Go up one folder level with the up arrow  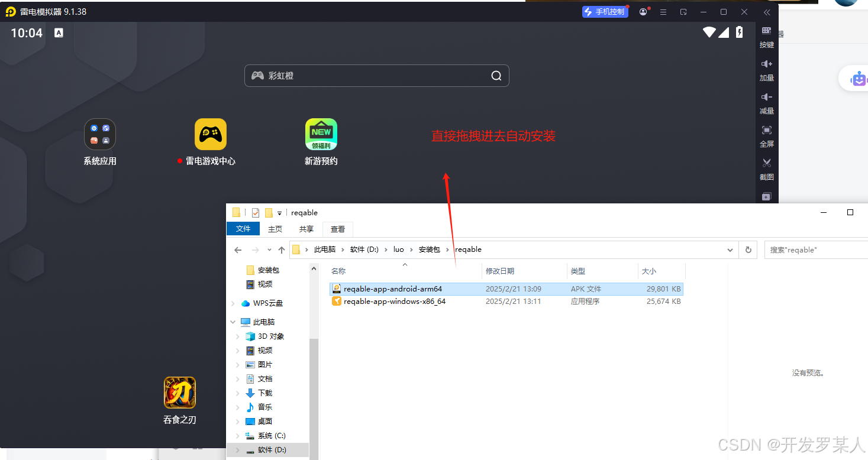click(282, 250)
